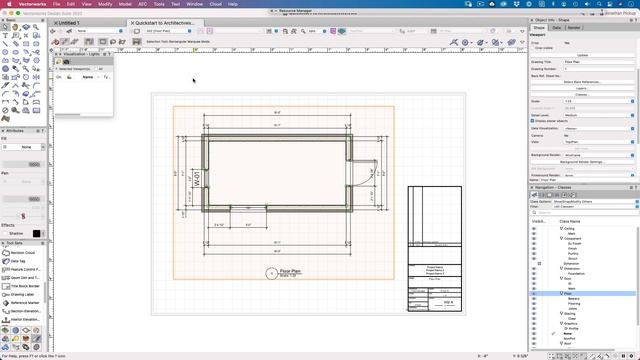Select the Line tool
This screenshot has height=360, width=640.
pos(5,44)
